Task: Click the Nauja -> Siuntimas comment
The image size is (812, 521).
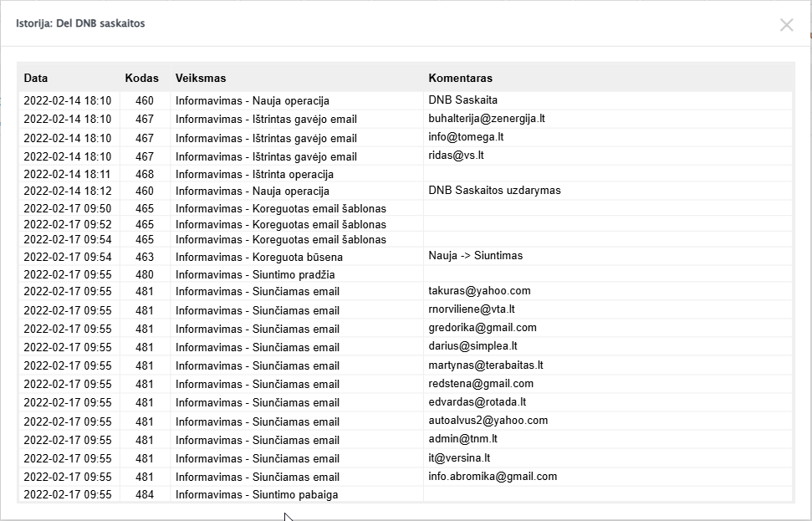Action: tap(475, 256)
